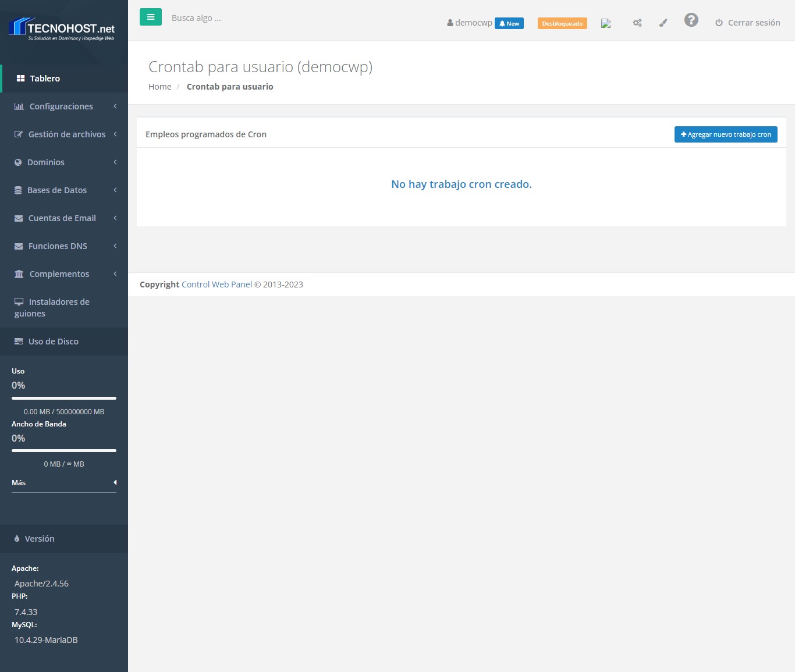795x672 pixels.
Task: Open the New notifications bell badge
Action: tap(509, 23)
